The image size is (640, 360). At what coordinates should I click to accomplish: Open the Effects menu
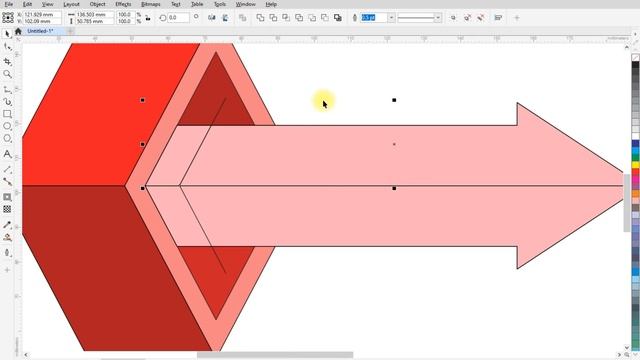point(123,4)
